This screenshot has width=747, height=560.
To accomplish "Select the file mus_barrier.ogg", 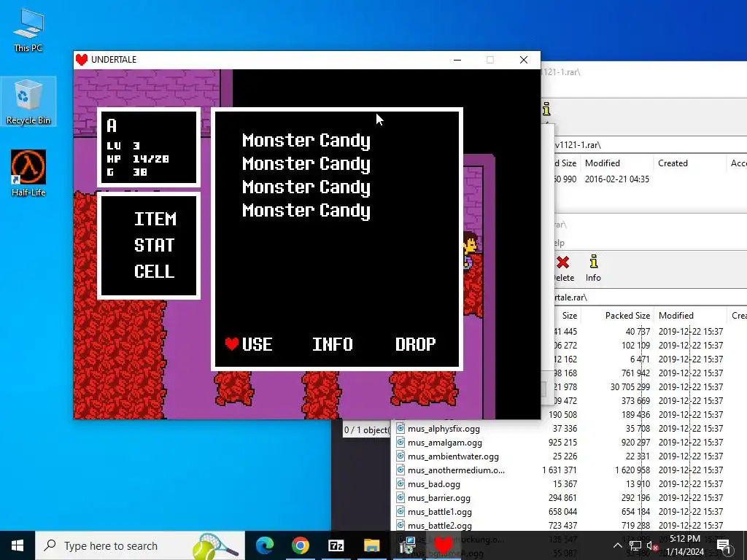I will (x=438, y=497).
